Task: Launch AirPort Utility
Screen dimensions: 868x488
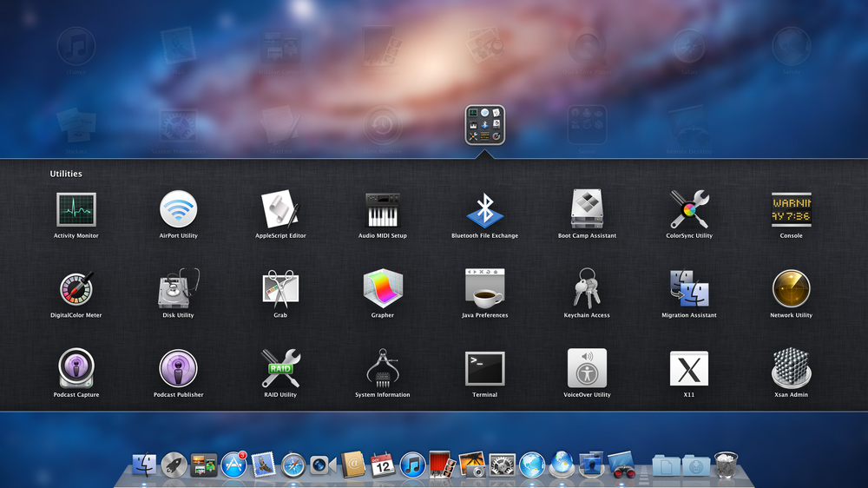Action: tap(178, 208)
